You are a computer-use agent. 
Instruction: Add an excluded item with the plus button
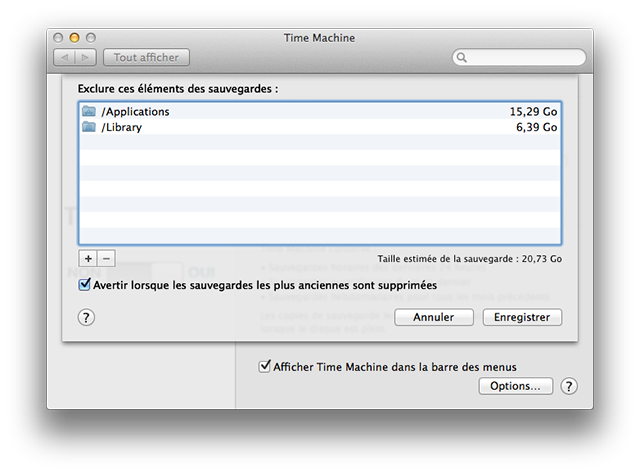88,258
